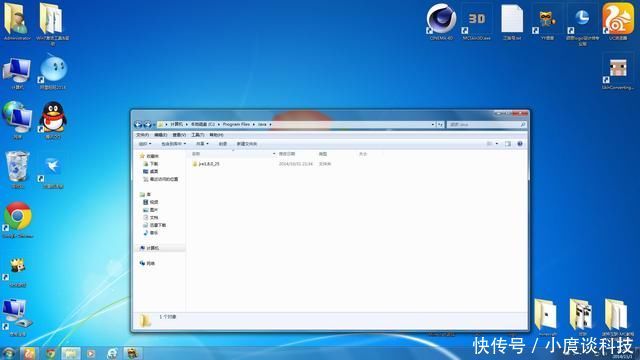Select 桌面 in the navigation pane
The width and height of the screenshot is (640, 360).
tap(151, 171)
